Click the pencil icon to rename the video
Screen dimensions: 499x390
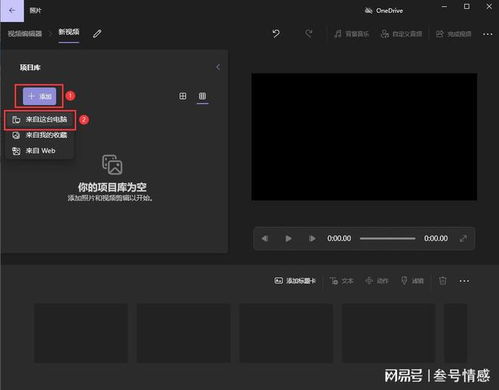[97, 33]
